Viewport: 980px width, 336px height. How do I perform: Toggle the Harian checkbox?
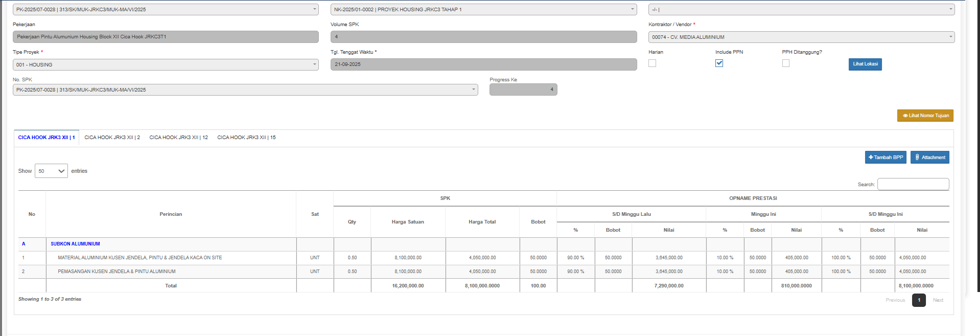pyautogui.click(x=652, y=63)
